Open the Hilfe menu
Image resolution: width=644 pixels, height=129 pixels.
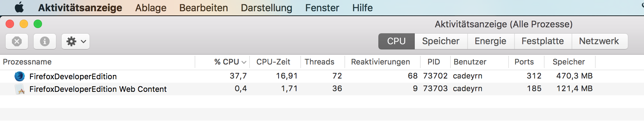click(362, 8)
